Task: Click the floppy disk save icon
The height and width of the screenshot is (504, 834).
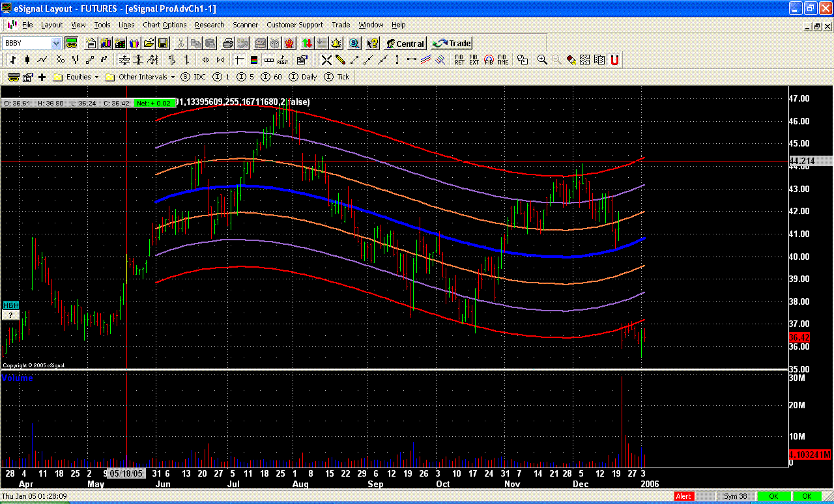Action: click(163, 44)
